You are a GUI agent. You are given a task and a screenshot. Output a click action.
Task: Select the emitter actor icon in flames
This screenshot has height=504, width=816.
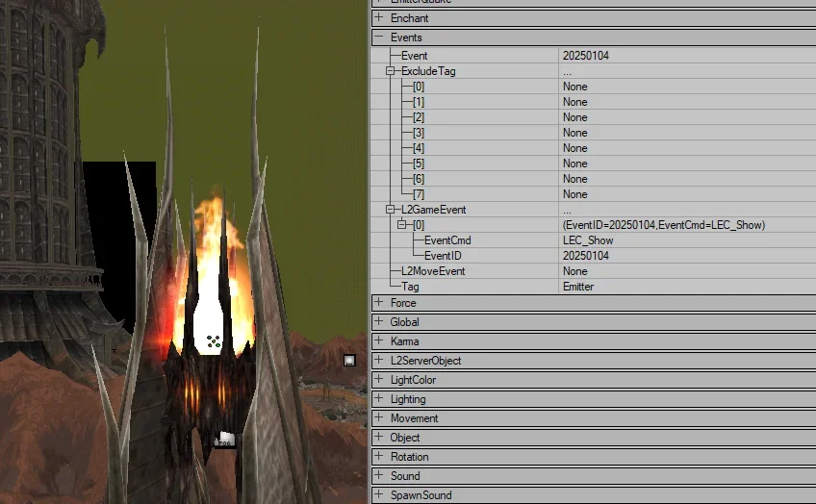tap(214, 341)
